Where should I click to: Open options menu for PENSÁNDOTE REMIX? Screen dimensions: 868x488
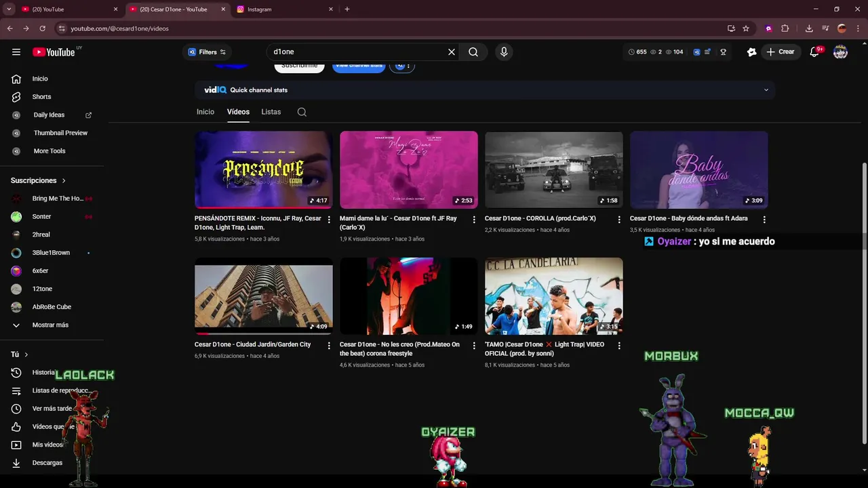click(x=329, y=220)
